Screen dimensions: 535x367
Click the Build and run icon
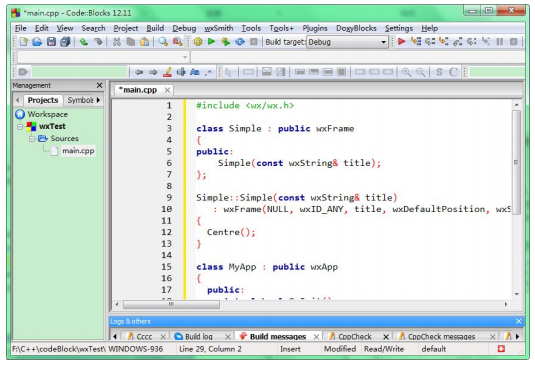point(226,42)
